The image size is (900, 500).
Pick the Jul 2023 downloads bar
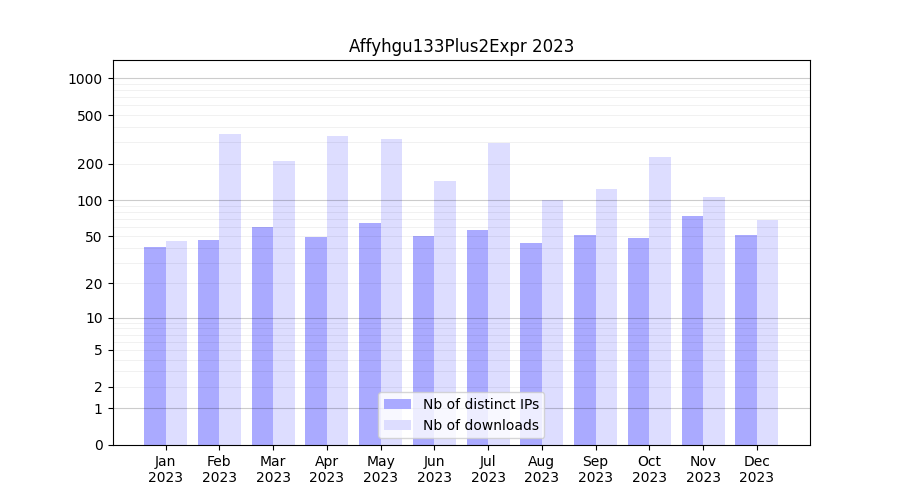point(499,293)
